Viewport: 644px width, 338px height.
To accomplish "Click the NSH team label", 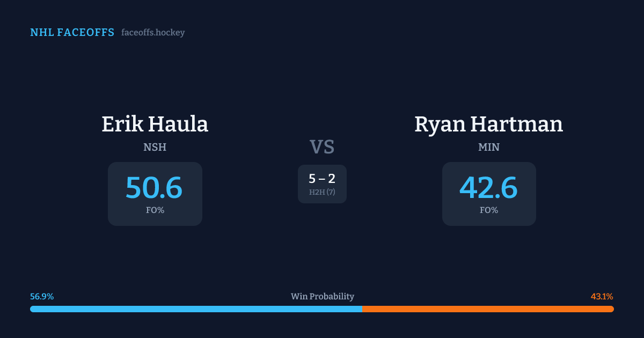I will (x=155, y=147).
